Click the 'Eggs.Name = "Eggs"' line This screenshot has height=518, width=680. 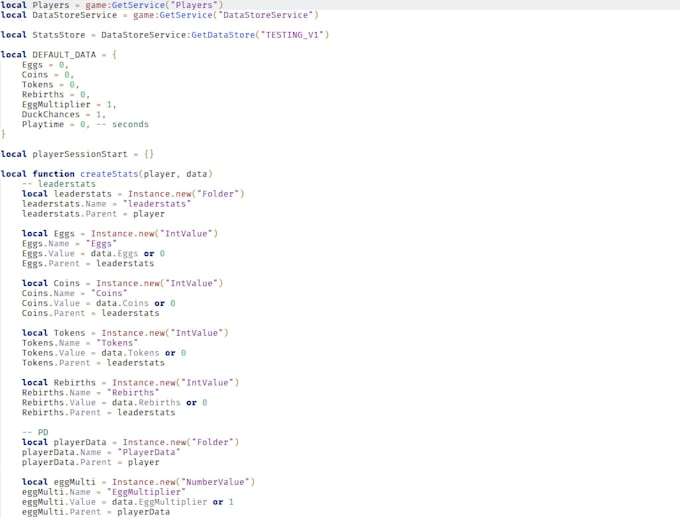click(69, 244)
